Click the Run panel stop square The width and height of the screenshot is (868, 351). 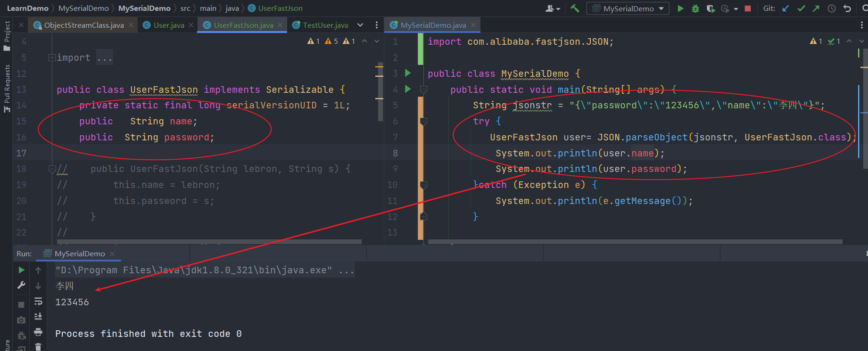tap(21, 305)
